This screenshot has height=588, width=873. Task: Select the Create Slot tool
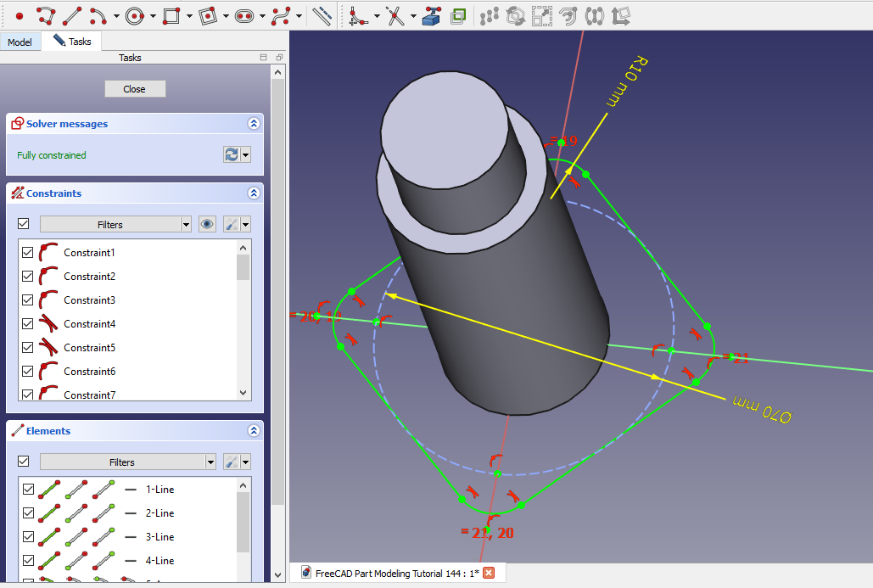(x=244, y=15)
